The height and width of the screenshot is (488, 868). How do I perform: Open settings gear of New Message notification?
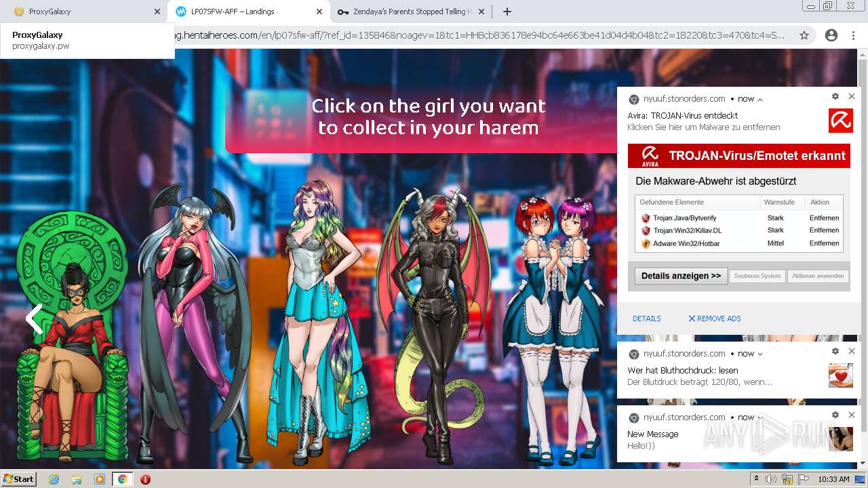[835, 415]
